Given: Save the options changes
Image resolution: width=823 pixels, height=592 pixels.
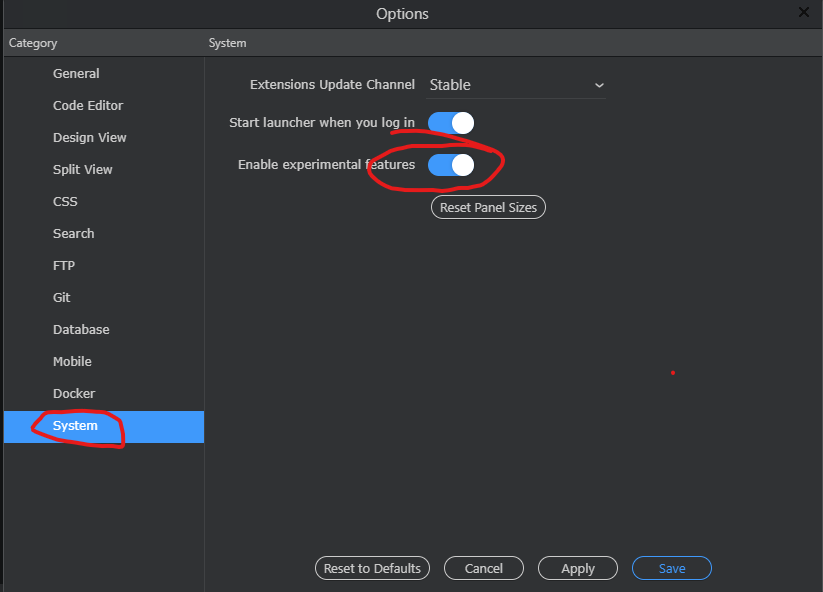Looking at the screenshot, I should click(x=672, y=568).
